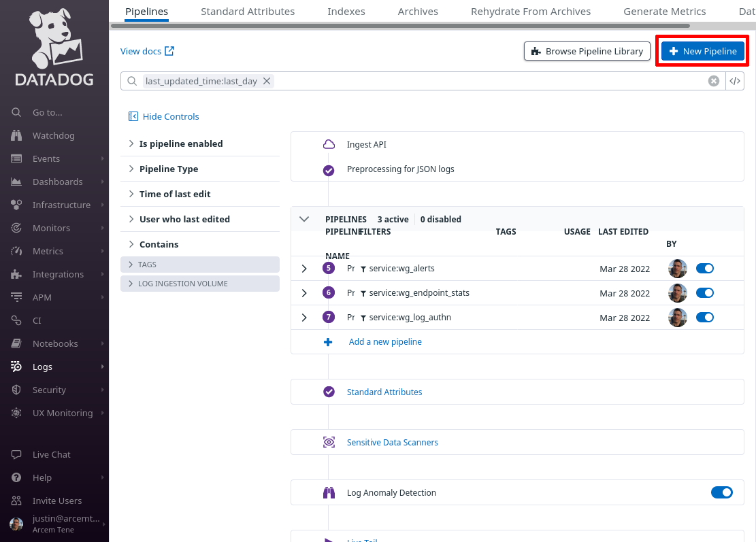This screenshot has width=756, height=542.
Task: Open the View docs link
Action: [x=147, y=51]
